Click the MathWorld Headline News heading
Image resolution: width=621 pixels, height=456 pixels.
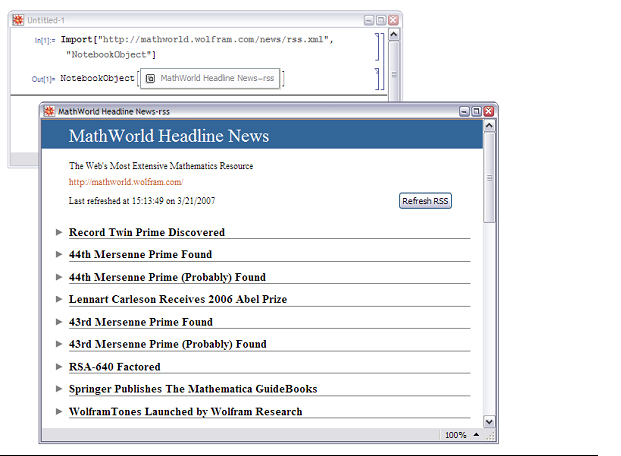169,136
